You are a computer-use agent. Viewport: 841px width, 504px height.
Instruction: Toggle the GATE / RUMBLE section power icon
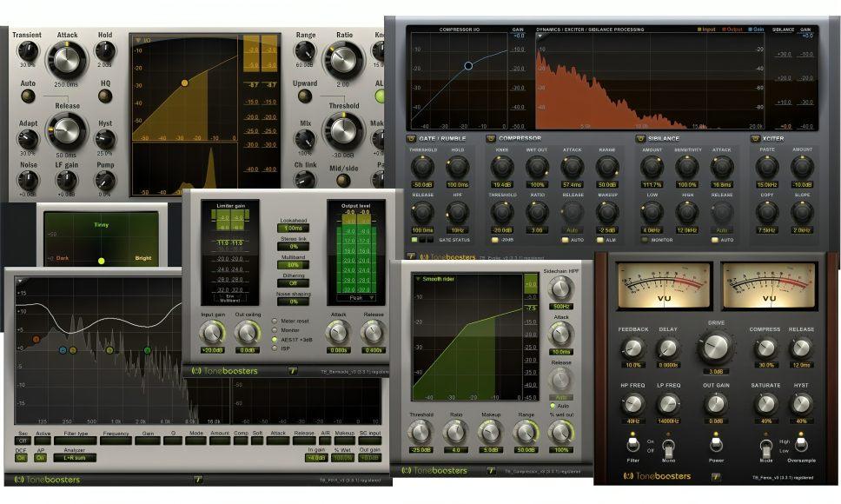tap(412, 138)
